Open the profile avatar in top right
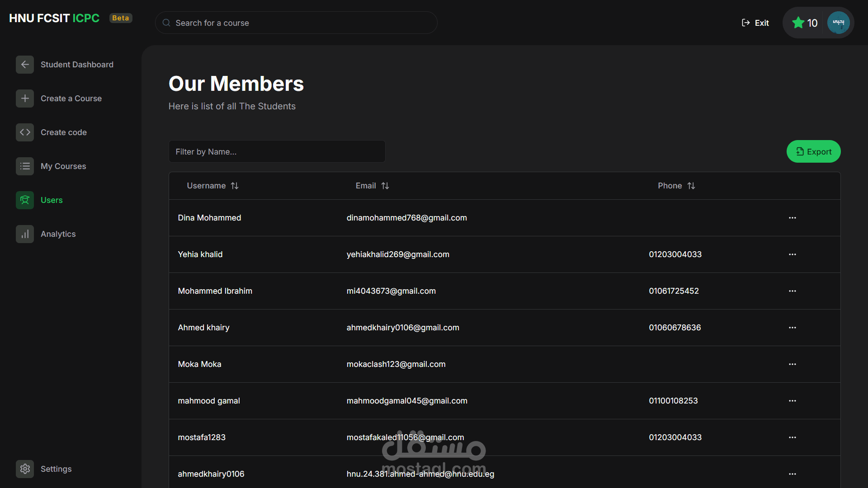This screenshot has height=488, width=868. [838, 23]
